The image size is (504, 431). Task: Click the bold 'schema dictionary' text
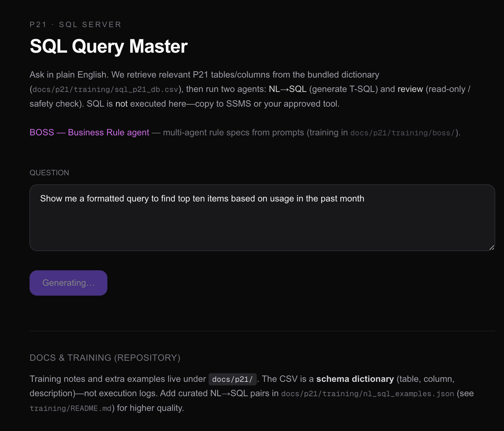[x=355, y=379]
